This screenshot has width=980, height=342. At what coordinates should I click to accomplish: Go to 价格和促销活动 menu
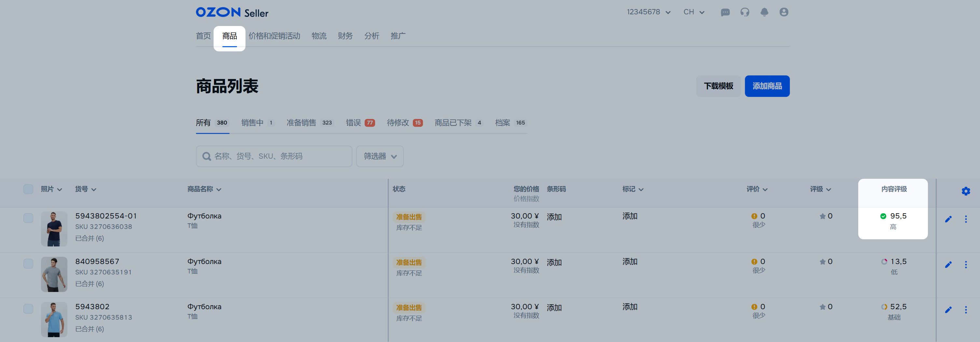pos(274,36)
